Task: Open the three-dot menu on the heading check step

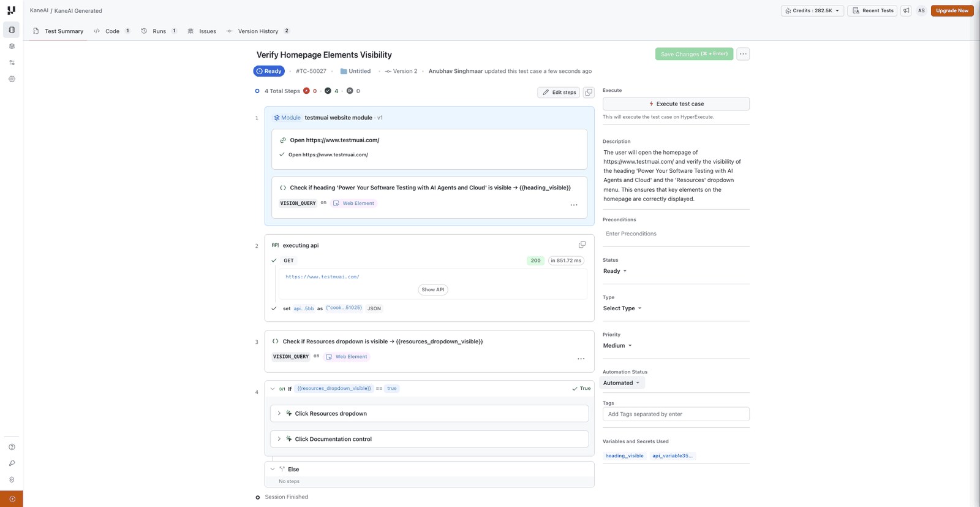Action: [574, 205]
